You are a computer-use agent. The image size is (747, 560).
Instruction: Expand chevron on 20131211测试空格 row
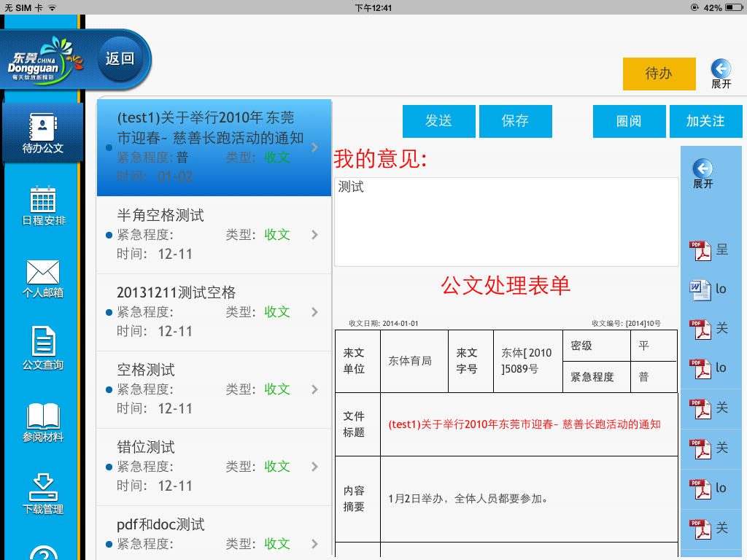click(x=314, y=312)
